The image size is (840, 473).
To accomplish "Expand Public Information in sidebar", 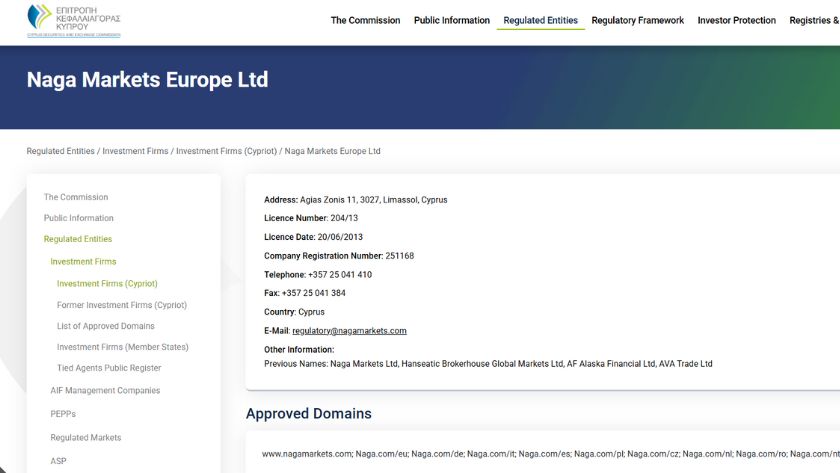I will pyautogui.click(x=79, y=218).
